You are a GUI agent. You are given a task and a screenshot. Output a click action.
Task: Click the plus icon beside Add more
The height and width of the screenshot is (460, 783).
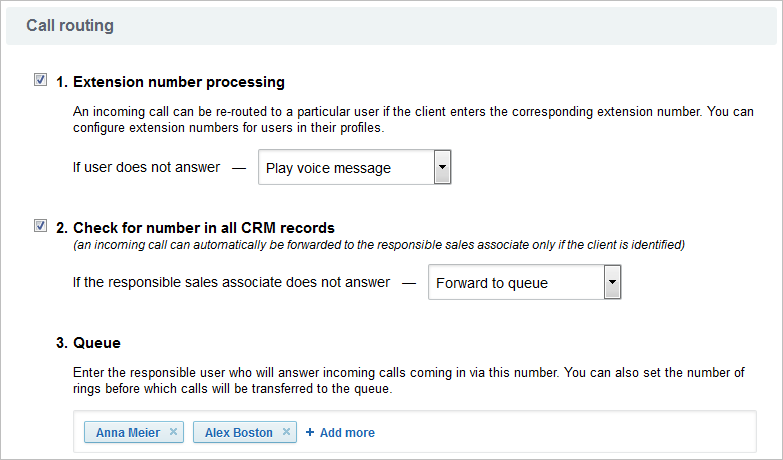(x=310, y=432)
